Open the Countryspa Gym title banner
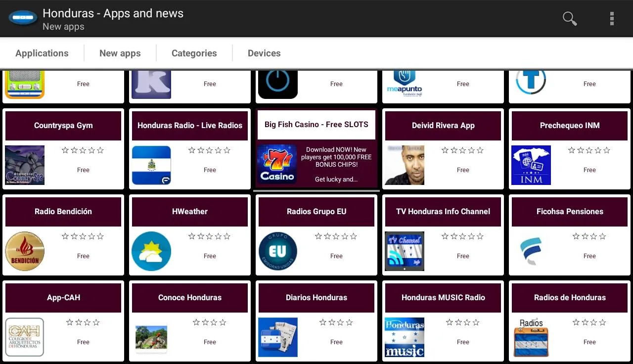 coord(63,126)
